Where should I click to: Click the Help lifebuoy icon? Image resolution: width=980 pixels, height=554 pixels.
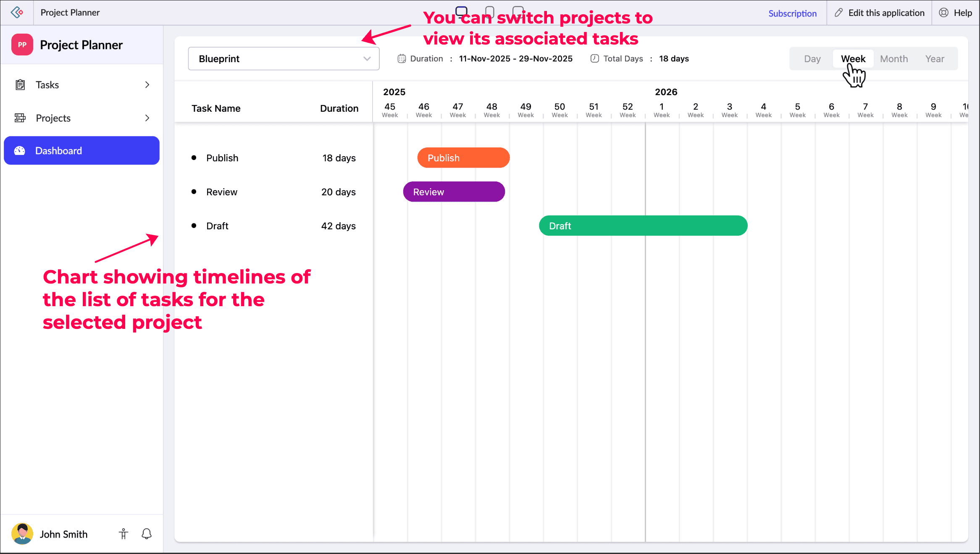click(943, 13)
